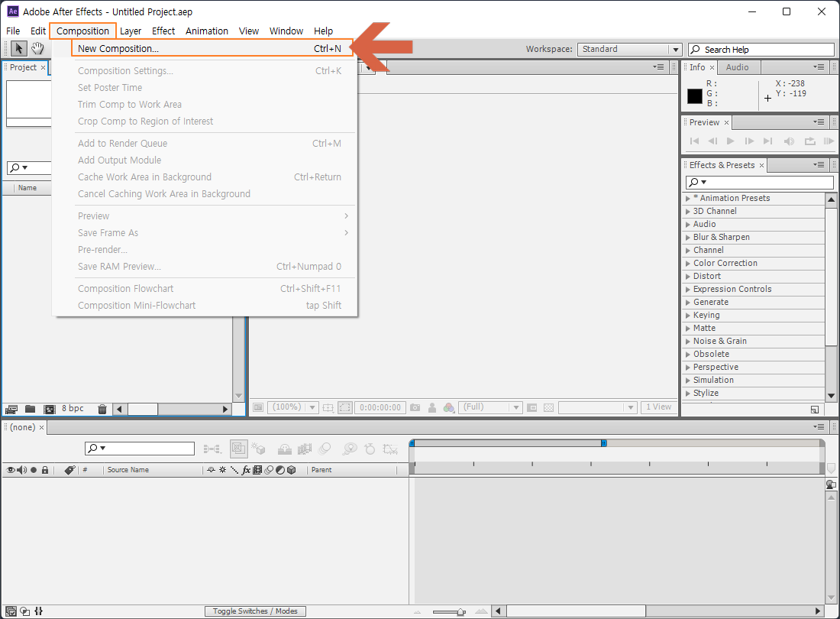Toggle live update frame icon in timeline
840x619 pixels.
238,449
